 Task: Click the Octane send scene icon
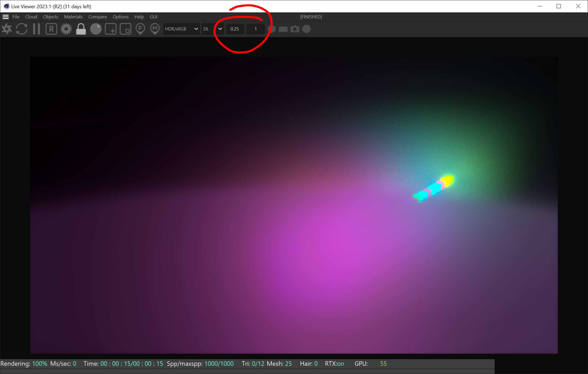[x=7, y=29]
